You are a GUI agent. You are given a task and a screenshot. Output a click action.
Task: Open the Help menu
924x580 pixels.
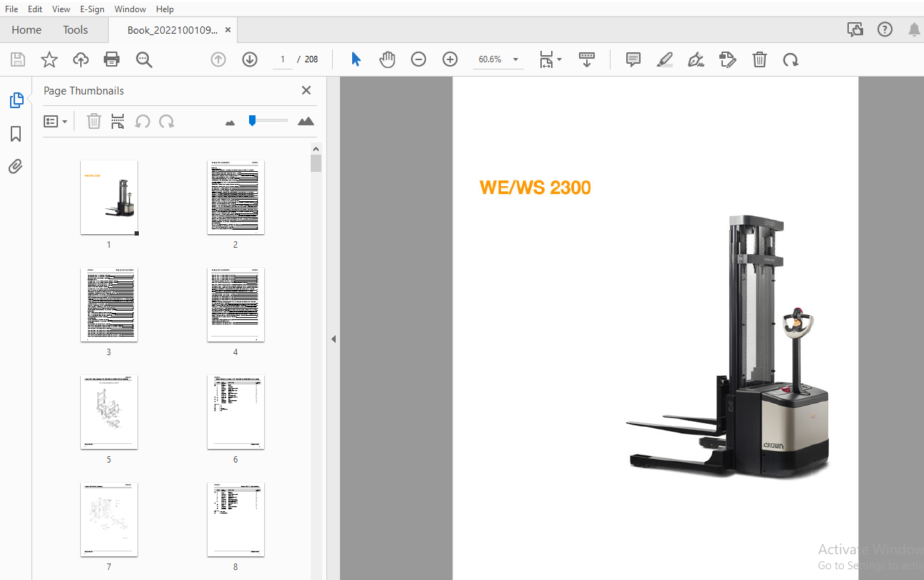(x=165, y=9)
